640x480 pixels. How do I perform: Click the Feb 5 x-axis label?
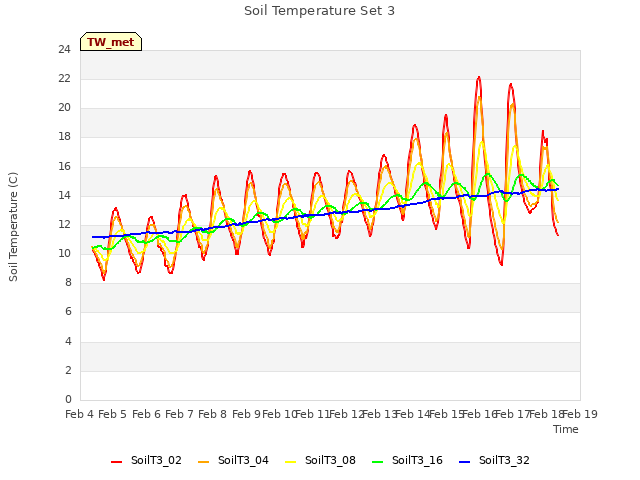point(113,414)
